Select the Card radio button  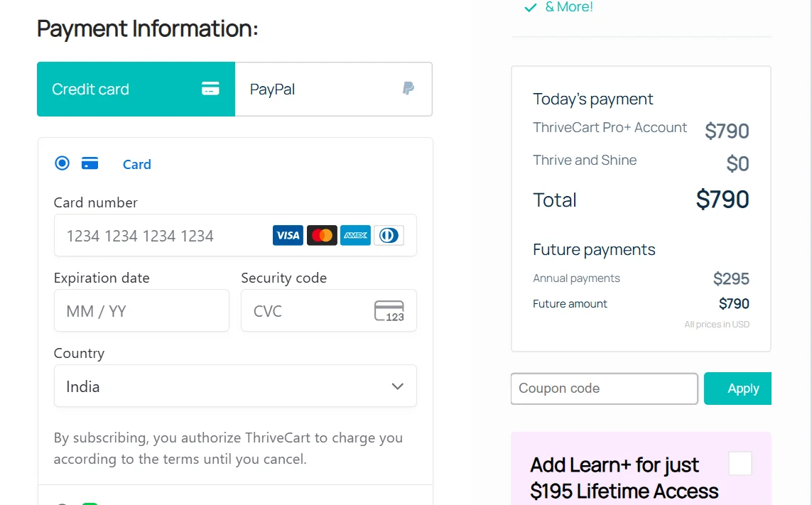pos(63,163)
